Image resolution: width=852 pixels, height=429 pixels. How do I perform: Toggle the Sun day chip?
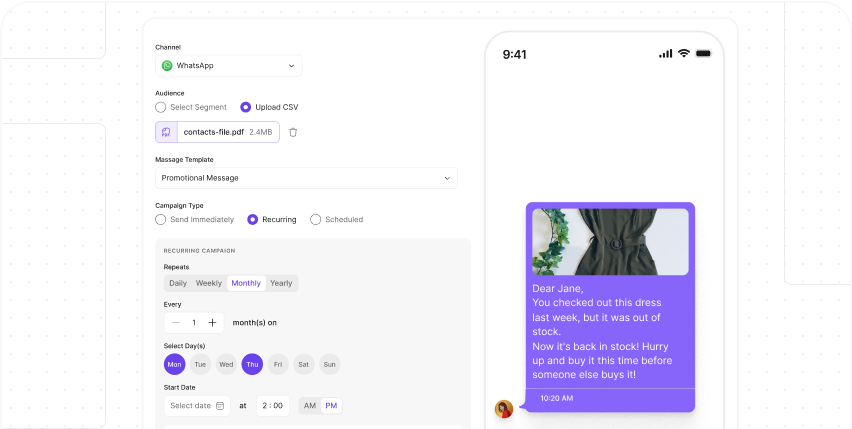(330, 364)
